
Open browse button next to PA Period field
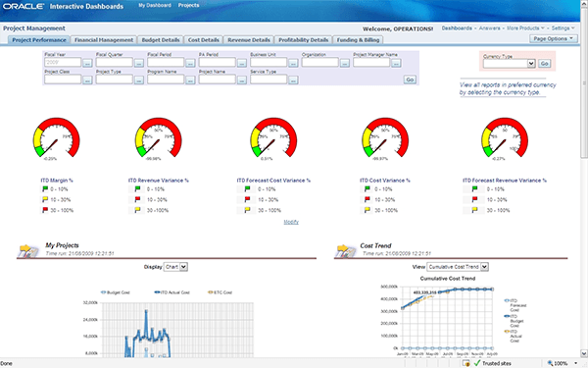pos(242,63)
